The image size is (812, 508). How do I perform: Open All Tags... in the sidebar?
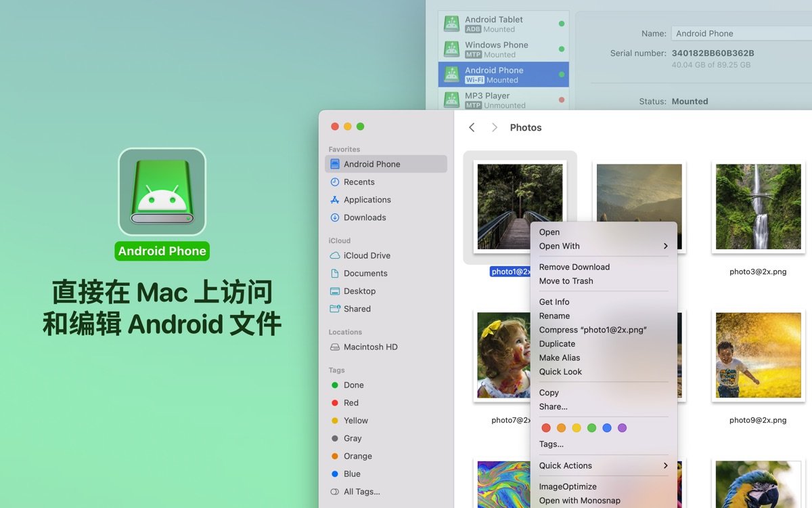(x=361, y=492)
